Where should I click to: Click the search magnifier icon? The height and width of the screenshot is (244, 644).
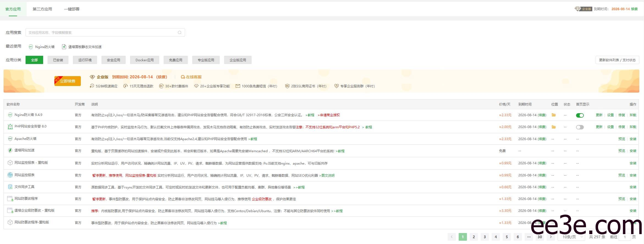click(180, 32)
